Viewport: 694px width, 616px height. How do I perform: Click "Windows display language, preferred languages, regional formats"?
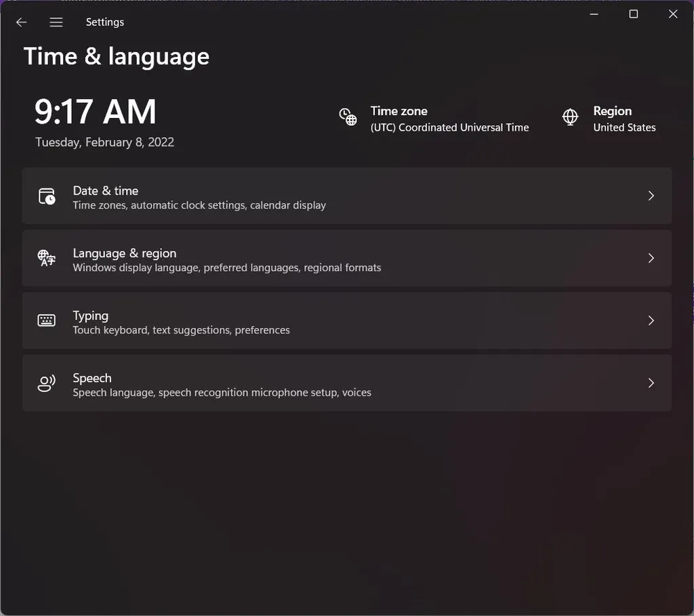pyautogui.click(x=226, y=268)
